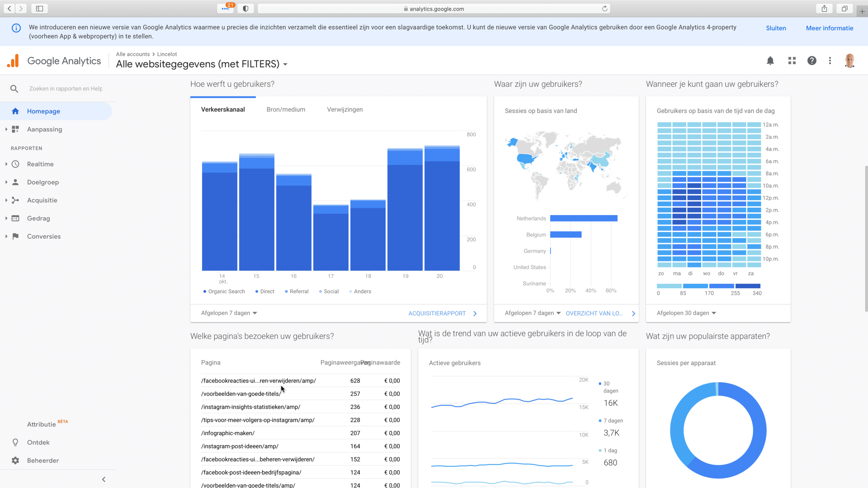Open the Afgelopen 30 dagen dropdown
868x488 pixels.
point(687,313)
